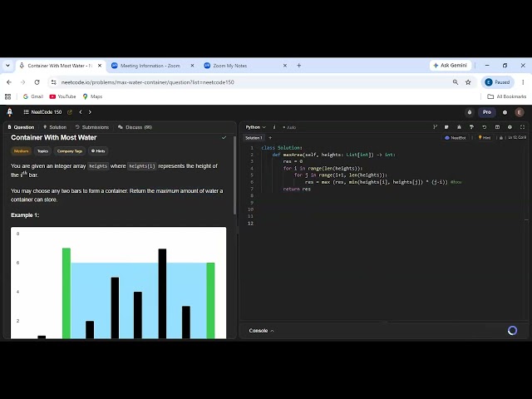Open a new browser tab
This screenshot has width=532, height=399.
pyautogui.click(x=299, y=66)
